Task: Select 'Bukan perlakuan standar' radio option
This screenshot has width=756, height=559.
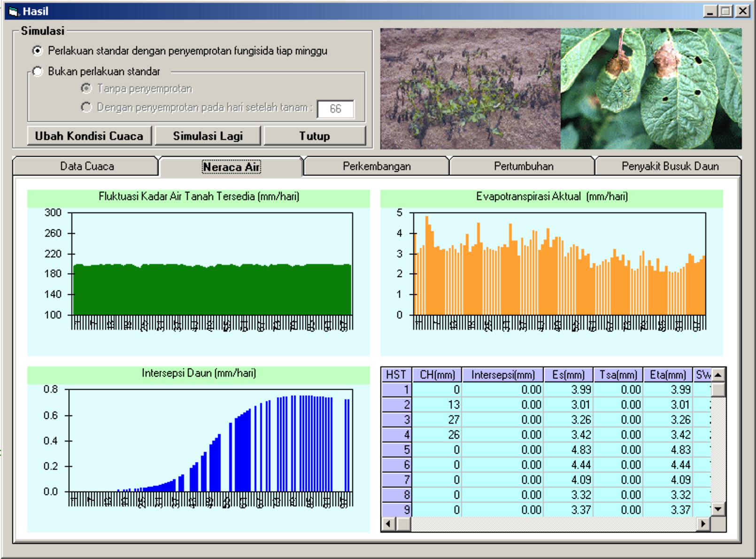Action: pyautogui.click(x=38, y=71)
